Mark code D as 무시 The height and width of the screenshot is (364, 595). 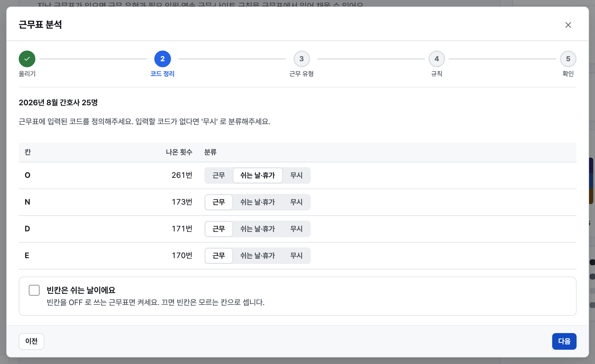pos(296,229)
